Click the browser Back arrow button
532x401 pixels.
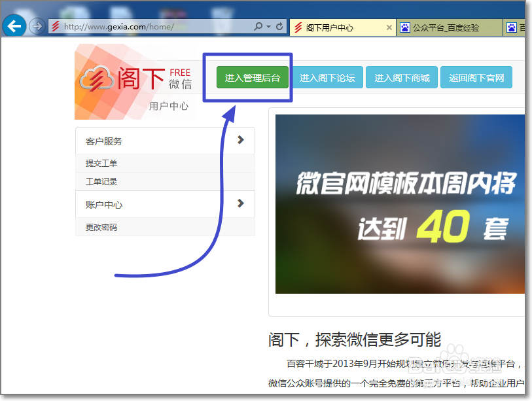coord(14,26)
